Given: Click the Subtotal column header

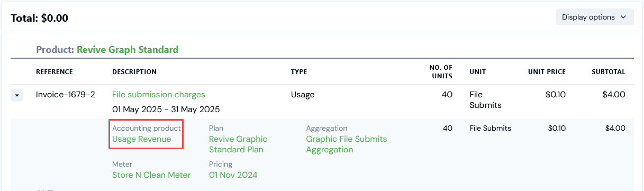Looking at the screenshot, I should click(609, 72).
